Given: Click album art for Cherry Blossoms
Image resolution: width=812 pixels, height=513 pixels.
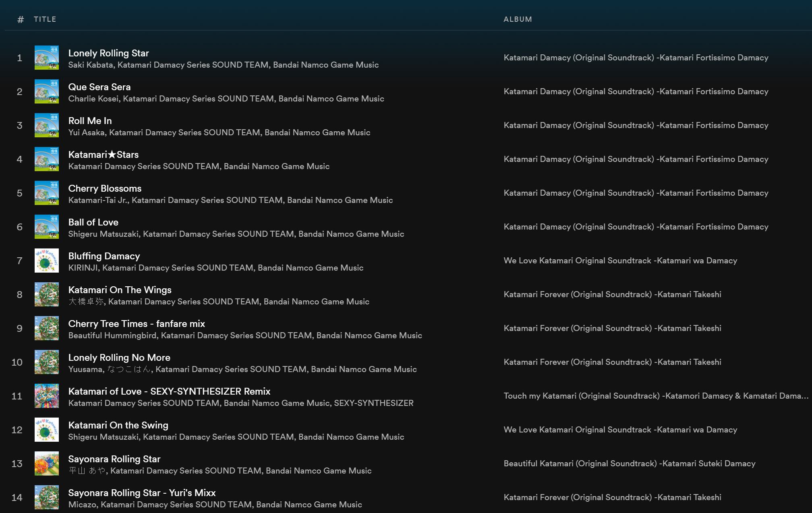Looking at the screenshot, I should 47,193.
